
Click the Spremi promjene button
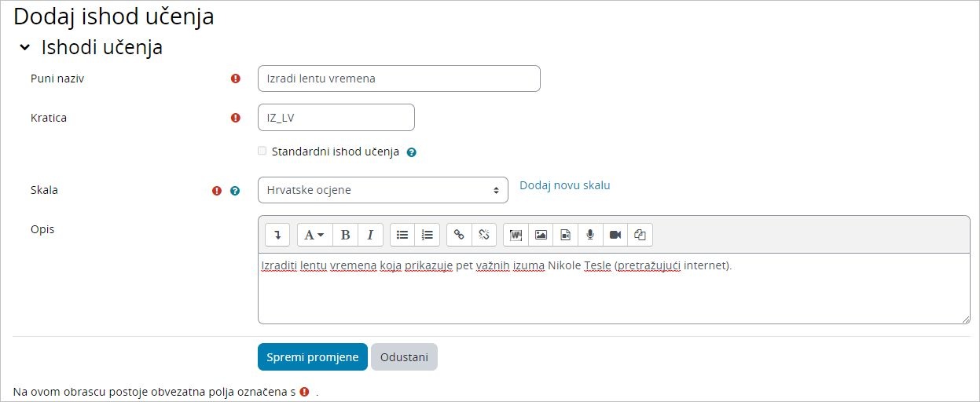pyautogui.click(x=312, y=356)
